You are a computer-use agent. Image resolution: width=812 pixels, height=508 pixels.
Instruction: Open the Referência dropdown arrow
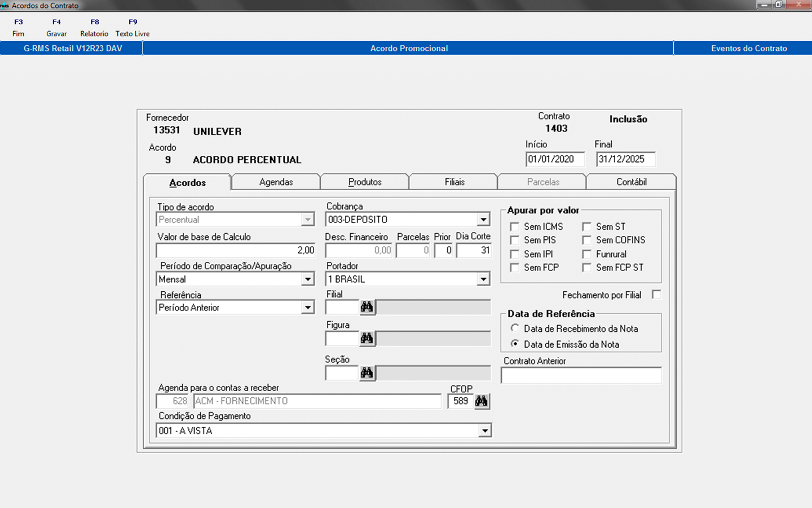[307, 308]
